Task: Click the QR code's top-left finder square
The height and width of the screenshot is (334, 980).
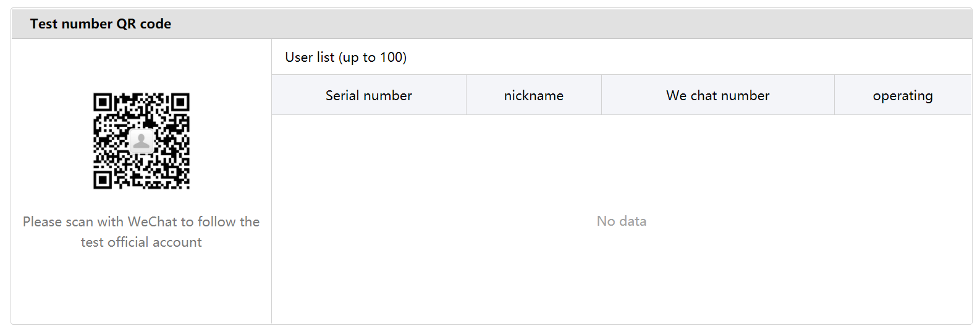Action: 103,102
